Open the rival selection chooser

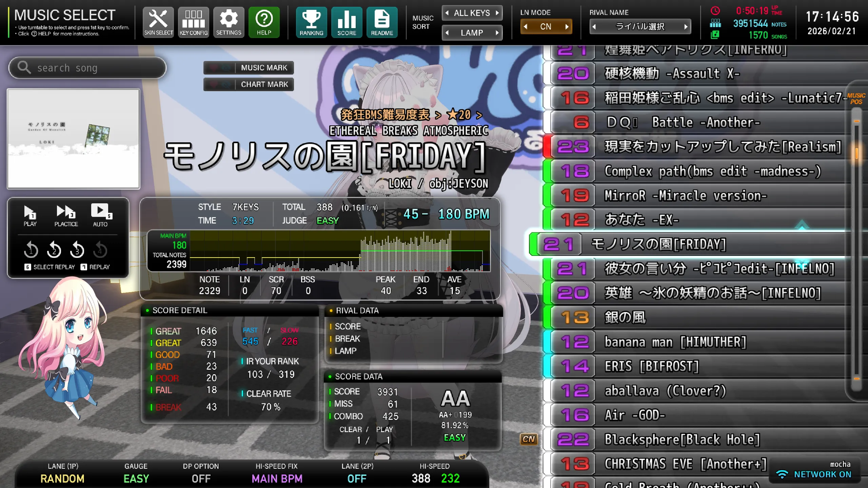pos(640,26)
